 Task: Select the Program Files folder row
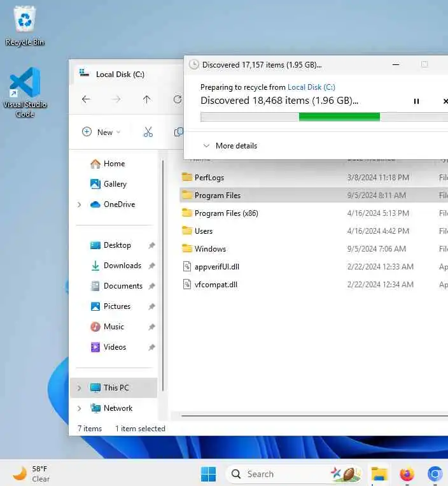(x=313, y=196)
